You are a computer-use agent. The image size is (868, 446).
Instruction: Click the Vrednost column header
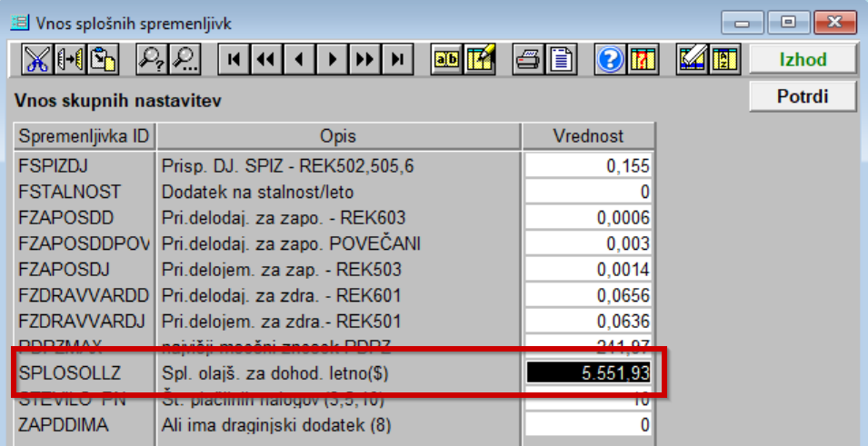pyautogui.click(x=588, y=136)
